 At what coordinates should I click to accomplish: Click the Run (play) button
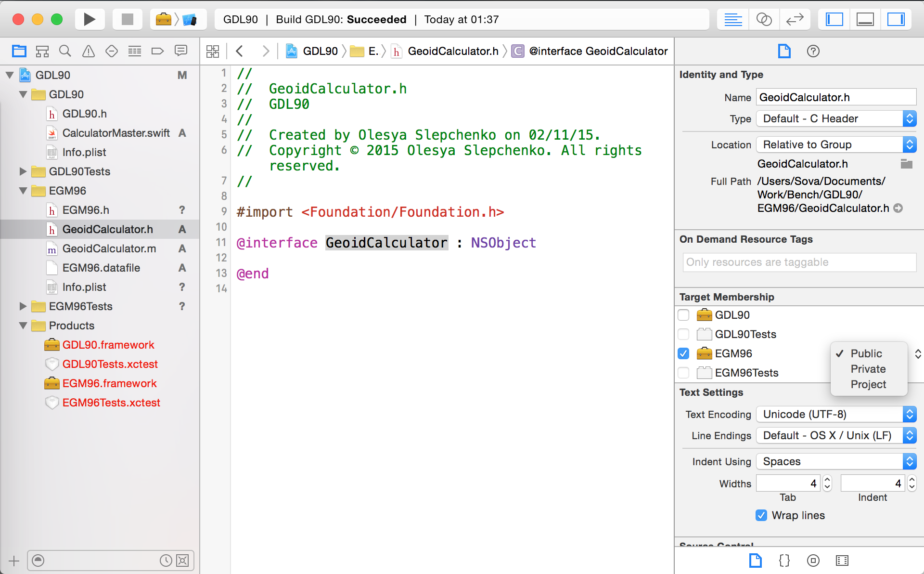pos(90,19)
